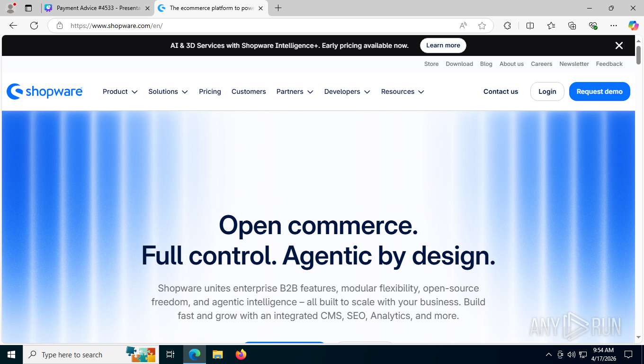Toggle the split screen icon

530,26
